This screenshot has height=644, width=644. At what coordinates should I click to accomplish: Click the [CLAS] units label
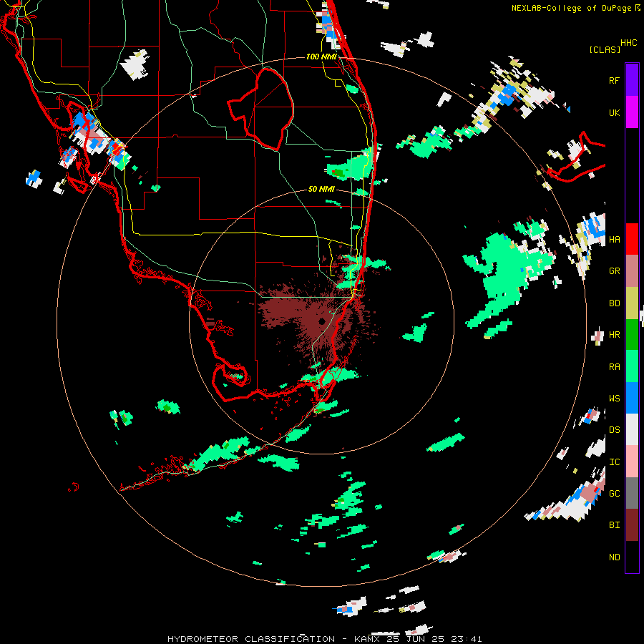(605, 49)
